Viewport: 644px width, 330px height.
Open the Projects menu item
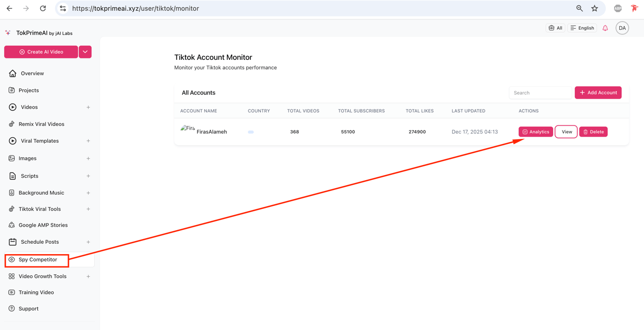click(x=29, y=90)
